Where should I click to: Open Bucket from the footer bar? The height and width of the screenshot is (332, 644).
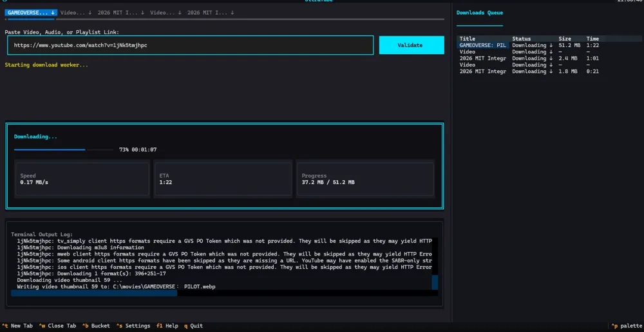coord(96,326)
